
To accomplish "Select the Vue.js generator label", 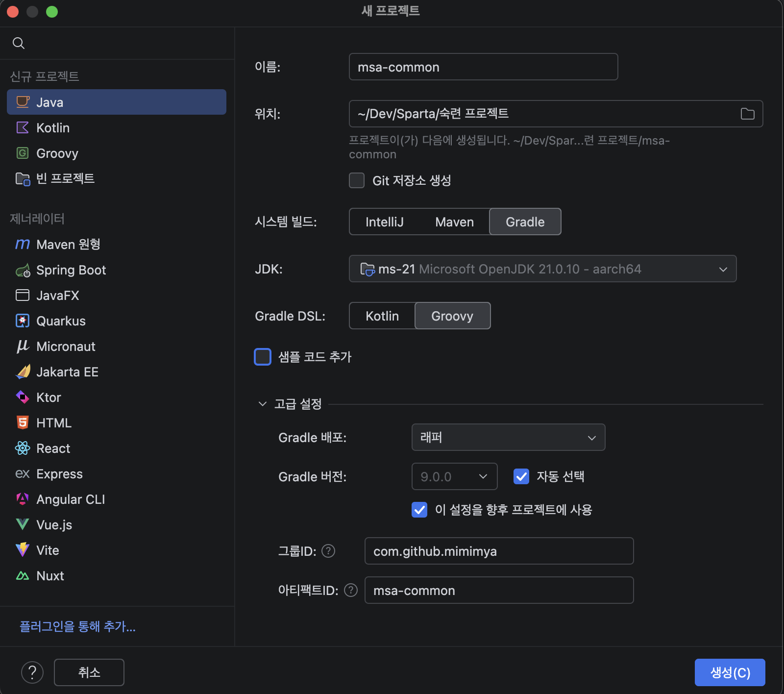I will click(x=54, y=524).
